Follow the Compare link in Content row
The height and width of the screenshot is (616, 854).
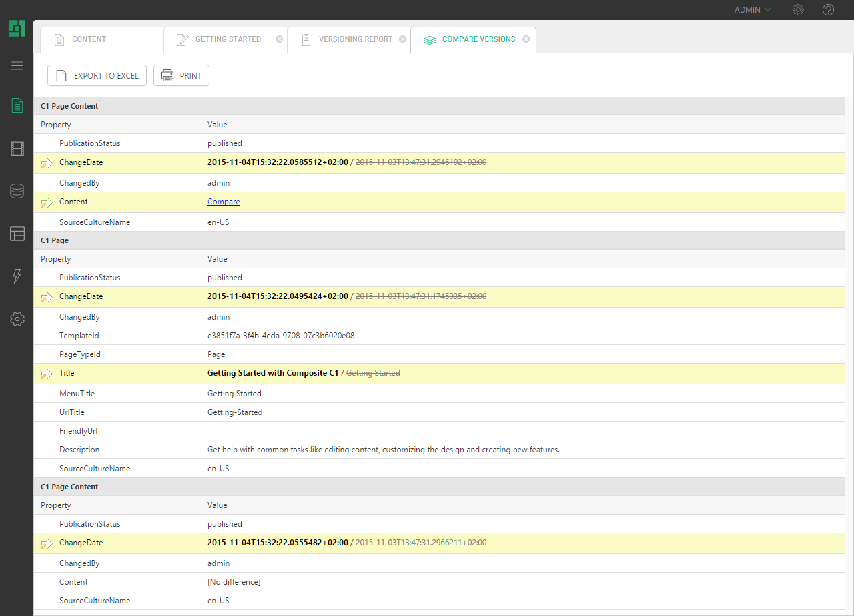pyautogui.click(x=224, y=202)
